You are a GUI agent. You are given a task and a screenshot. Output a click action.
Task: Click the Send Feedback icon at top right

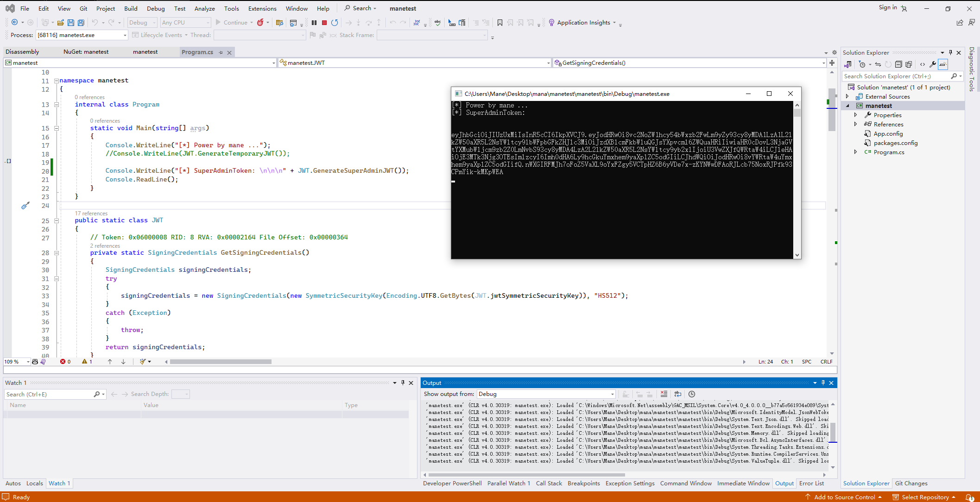972,22
